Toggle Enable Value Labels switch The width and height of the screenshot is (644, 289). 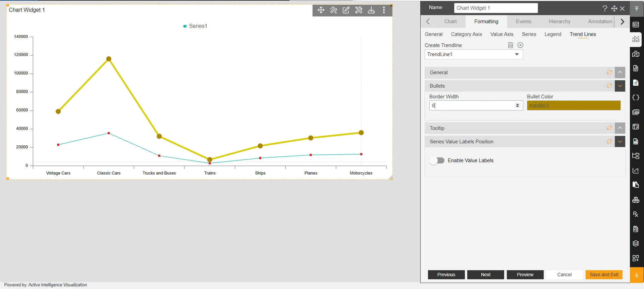[437, 161]
